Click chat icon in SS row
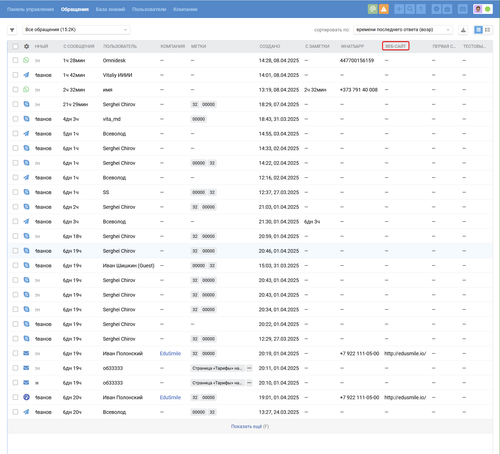Image resolution: width=500 pixels, height=454 pixels. coord(26,192)
